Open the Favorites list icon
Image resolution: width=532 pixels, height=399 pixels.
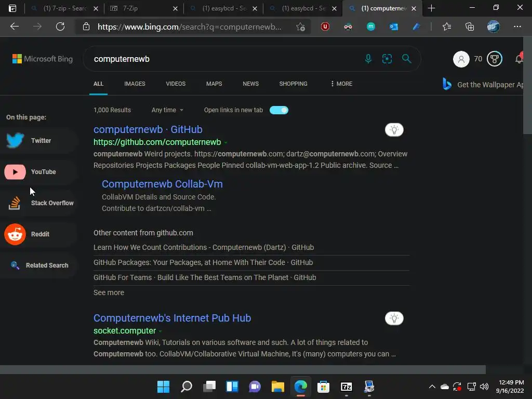[x=447, y=26]
